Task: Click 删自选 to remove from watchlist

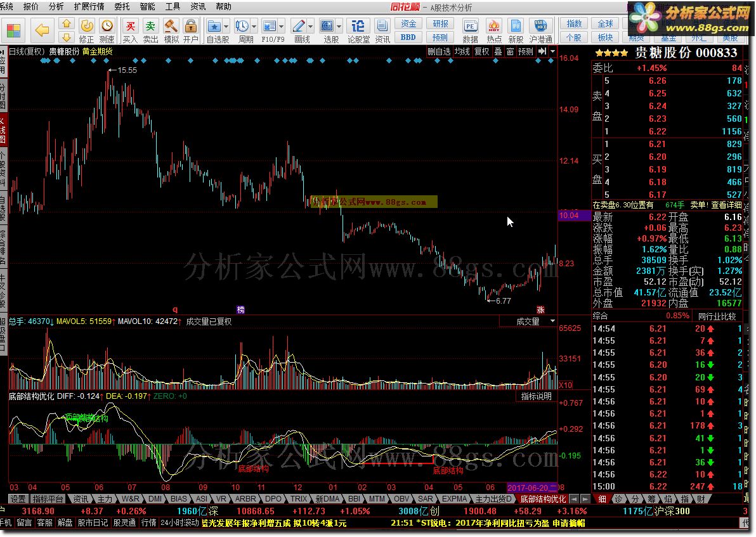Action: tap(439, 51)
